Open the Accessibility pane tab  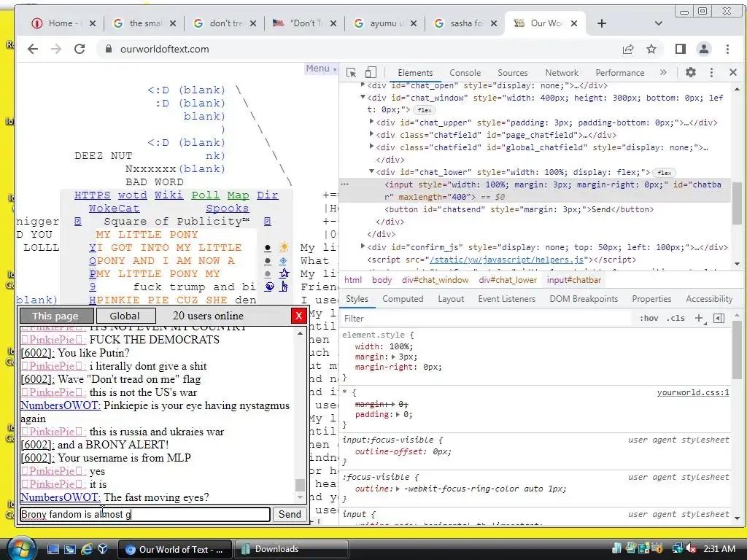click(x=709, y=299)
